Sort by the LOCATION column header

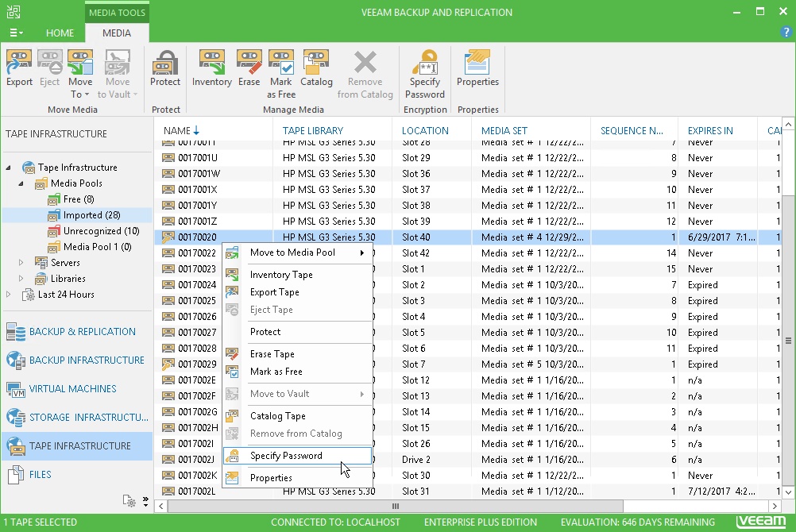431,130
